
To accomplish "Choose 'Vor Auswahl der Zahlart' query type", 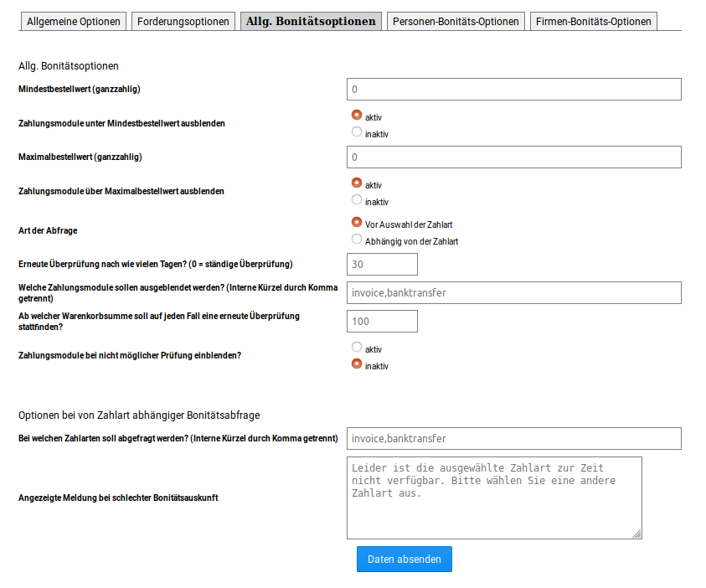I will point(357,223).
